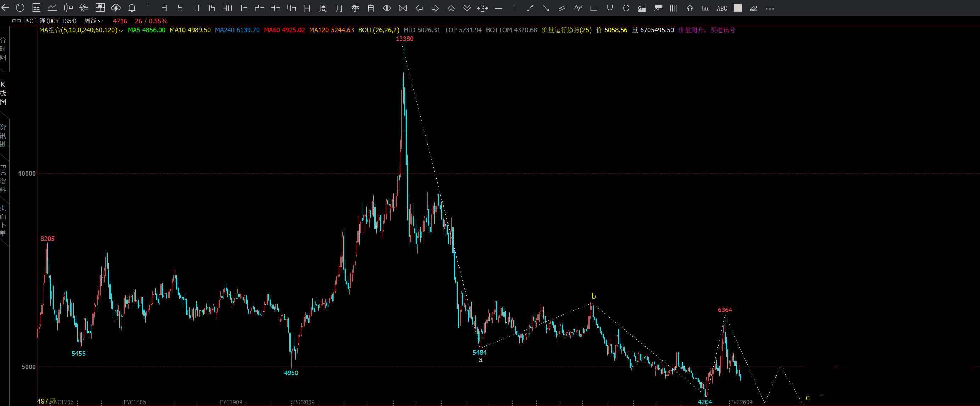Select the ABC text annotation tool
The width and height of the screenshot is (980, 406).
tap(722, 8)
